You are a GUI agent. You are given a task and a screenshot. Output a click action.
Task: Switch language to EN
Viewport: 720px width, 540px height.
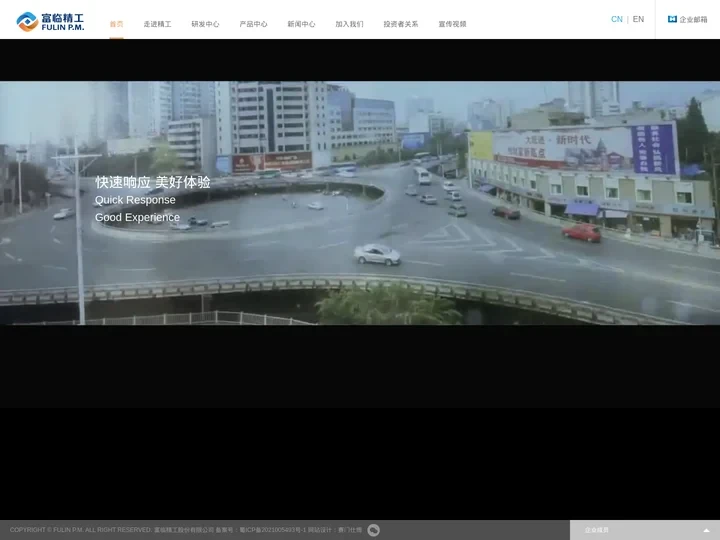click(638, 19)
